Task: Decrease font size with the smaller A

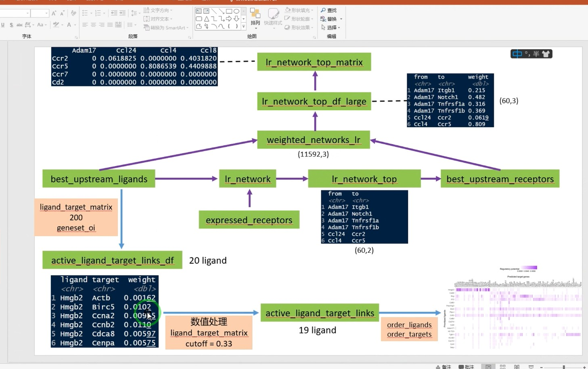Action: [x=62, y=13]
